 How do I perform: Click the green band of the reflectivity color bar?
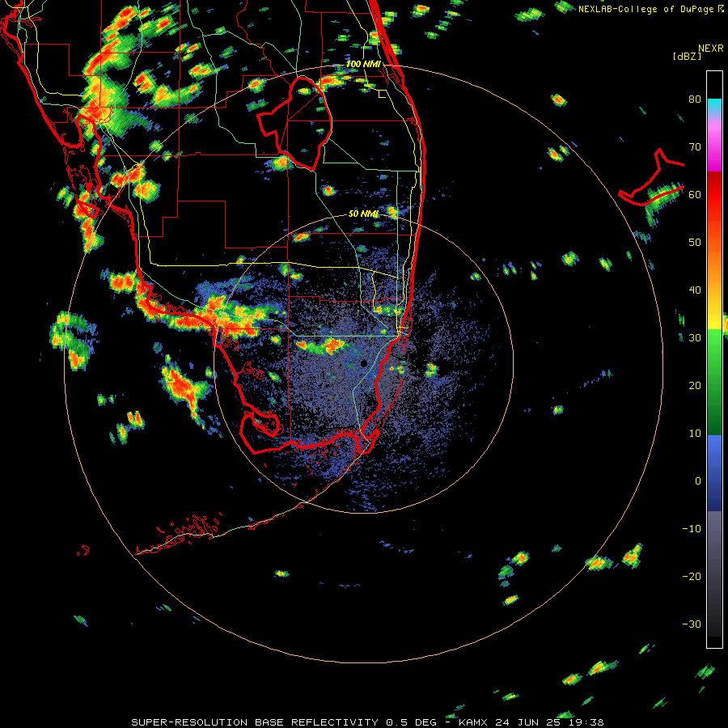(x=714, y=382)
